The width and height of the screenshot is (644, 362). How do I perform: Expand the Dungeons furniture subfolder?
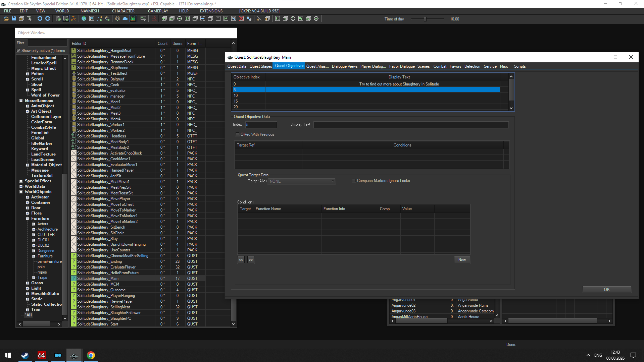[34, 251]
